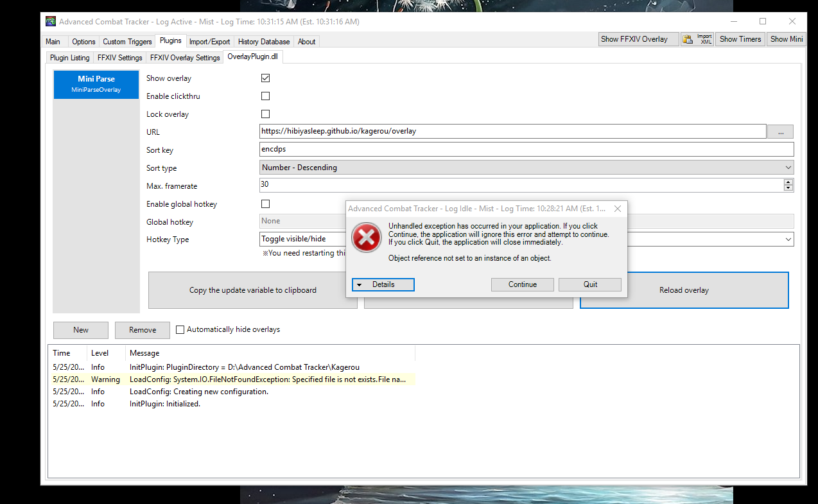The image size is (818, 504).
Task: Select the Mini Parse plugin in the sidebar
Action: click(96, 84)
